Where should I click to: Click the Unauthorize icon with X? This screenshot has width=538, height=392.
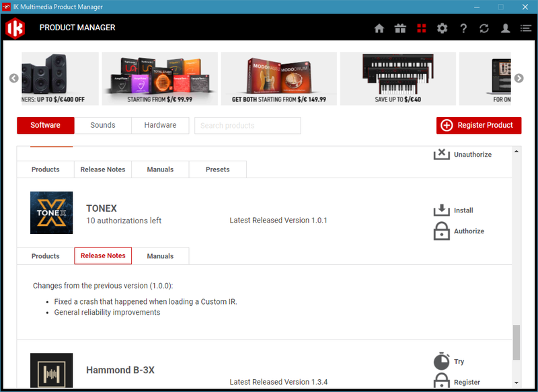(x=442, y=154)
